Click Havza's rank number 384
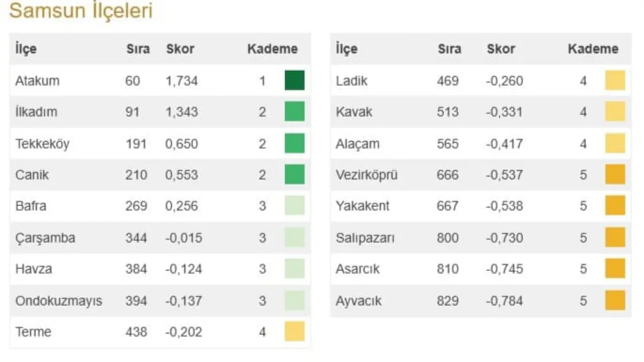 click(x=136, y=269)
